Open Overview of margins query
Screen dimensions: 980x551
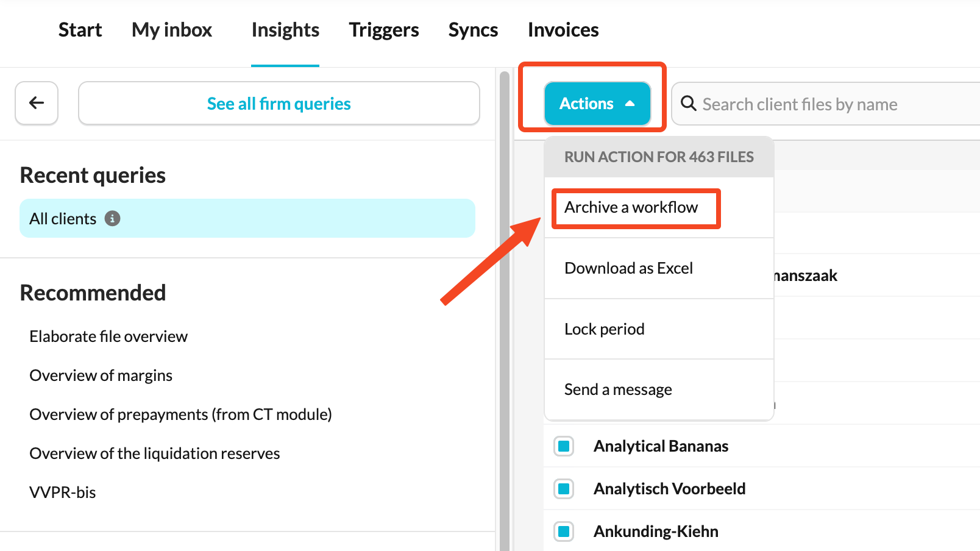click(x=101, y=375)
